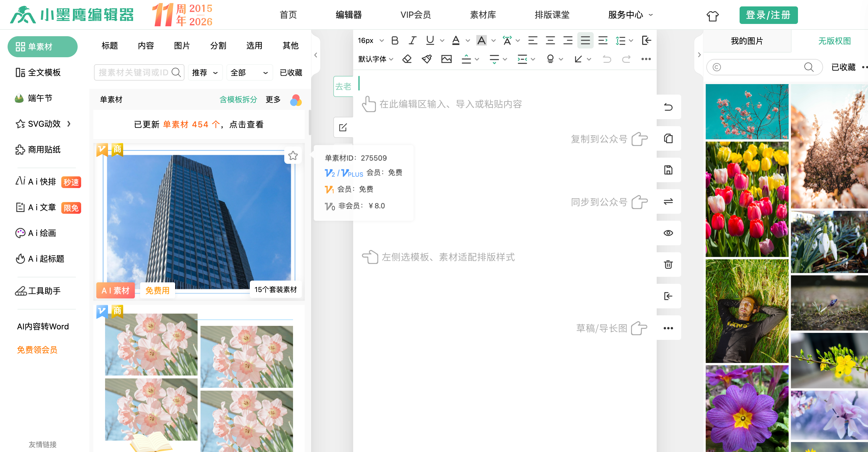Click the 免费领会员 link
Image resolution: width=868 pixels, height=452 pixels.
37,350
